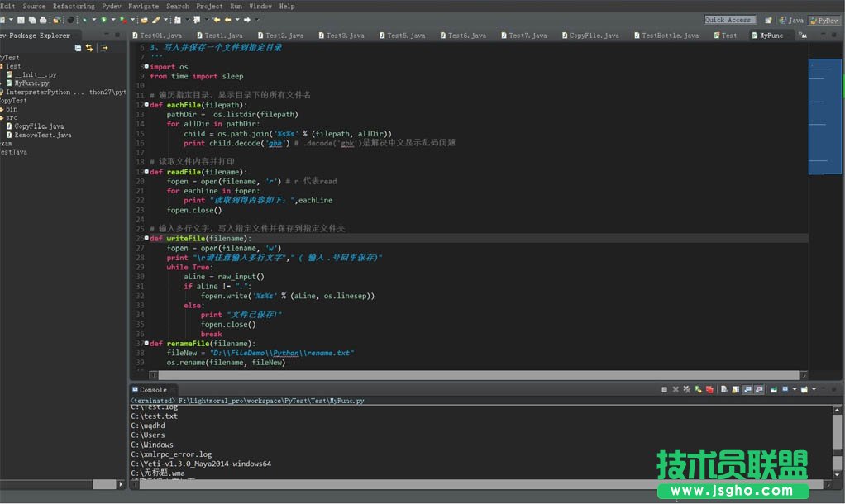The height and width of the screenshot is (504, 845).
Task: Click the Terminate button in Console
Action: click(664, 389)
